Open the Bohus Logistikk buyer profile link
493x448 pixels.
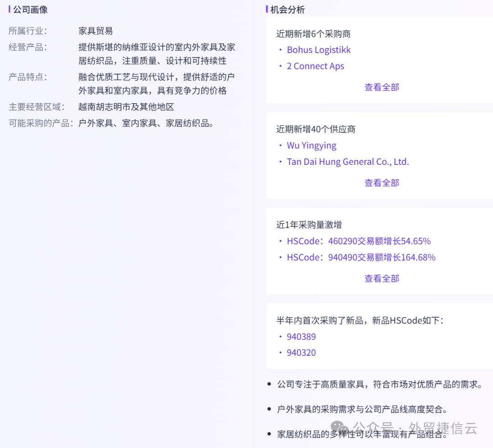click(x=319, y=50)
